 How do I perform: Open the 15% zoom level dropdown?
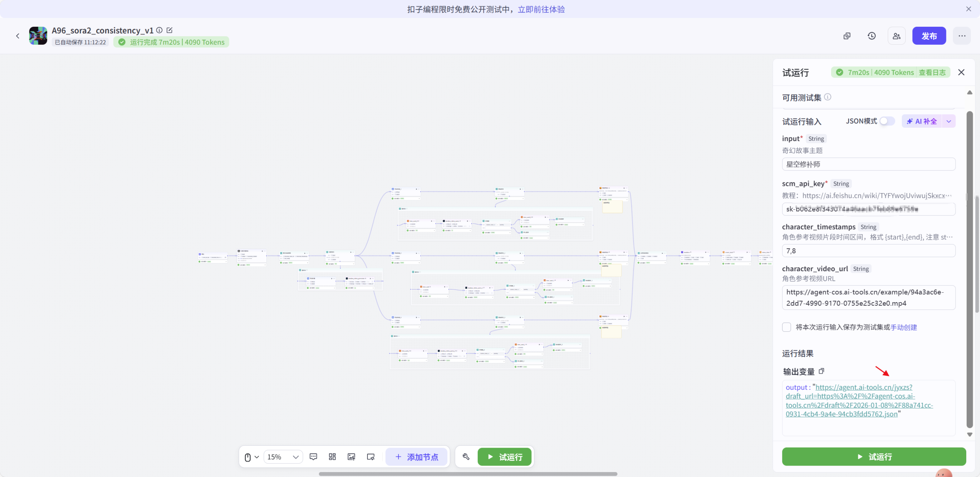tap(283, 457)
